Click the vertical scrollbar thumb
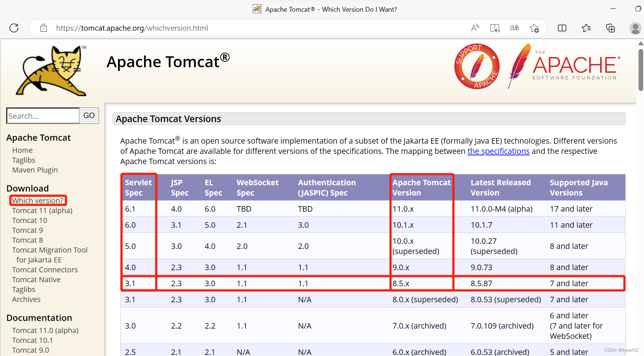The width and height of the screenshot is (644, 356). (x=641, y=69)
